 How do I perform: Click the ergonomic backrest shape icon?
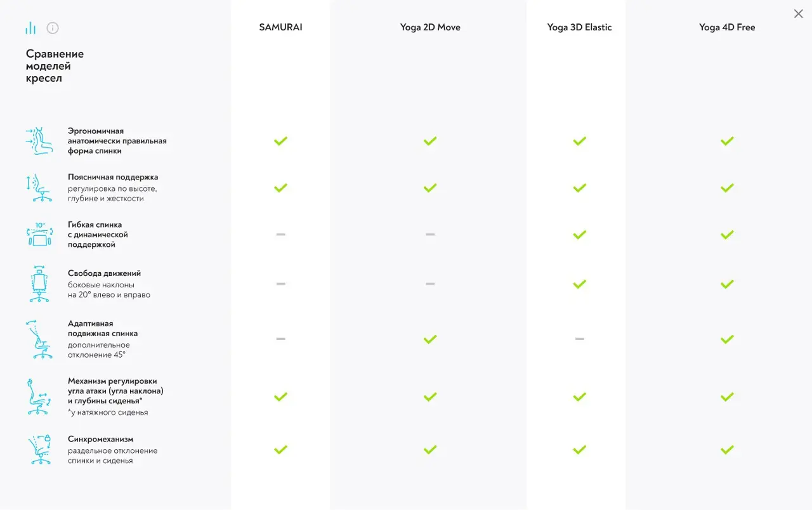39,141
